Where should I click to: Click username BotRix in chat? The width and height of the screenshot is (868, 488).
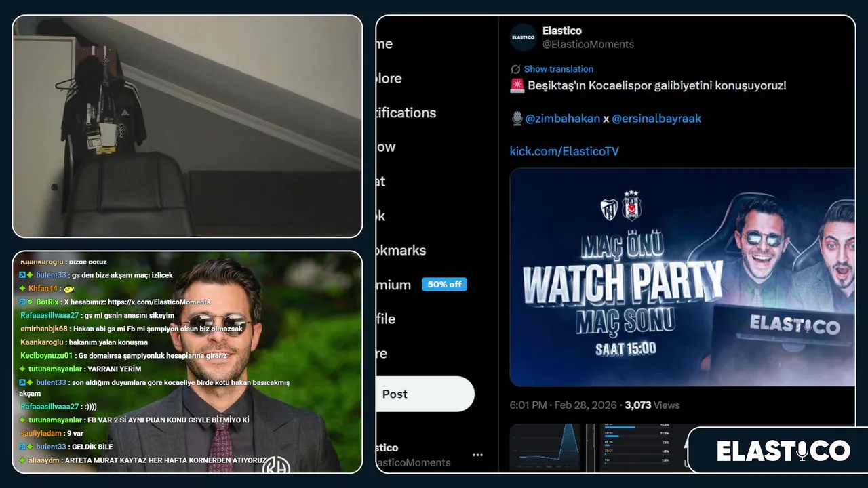(47, 302)
